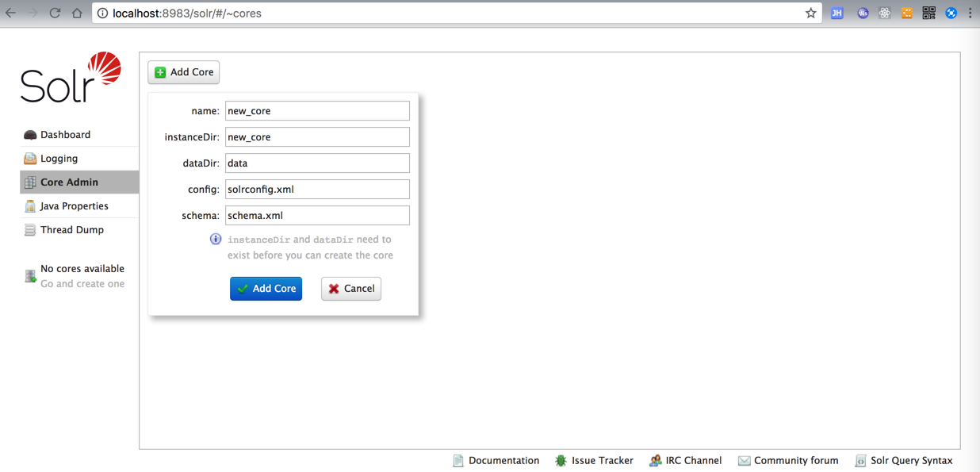980x472 pixels.
Task: Focus the name input field
Action: (x=317, y=111)
